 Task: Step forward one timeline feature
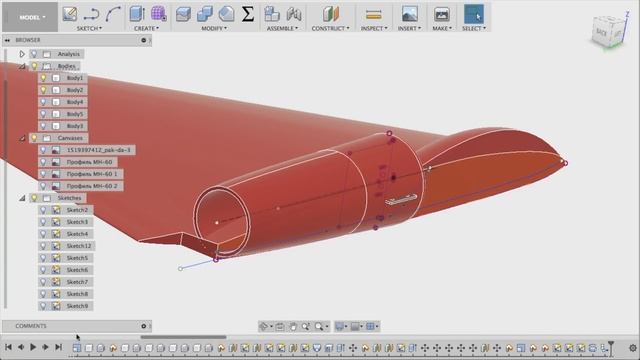[x=45, y=347]
